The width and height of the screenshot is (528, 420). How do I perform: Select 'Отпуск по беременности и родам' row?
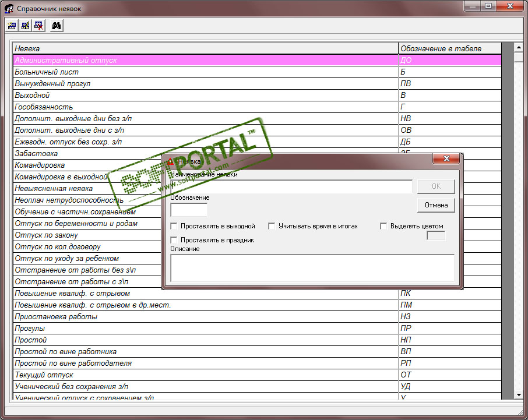point(87,224)
